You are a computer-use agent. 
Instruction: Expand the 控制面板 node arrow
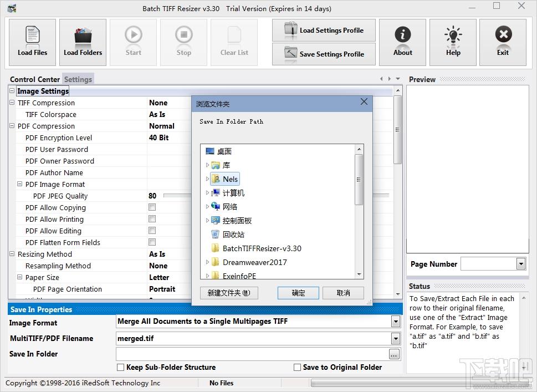pyautogui.click(x=207, y=221)
